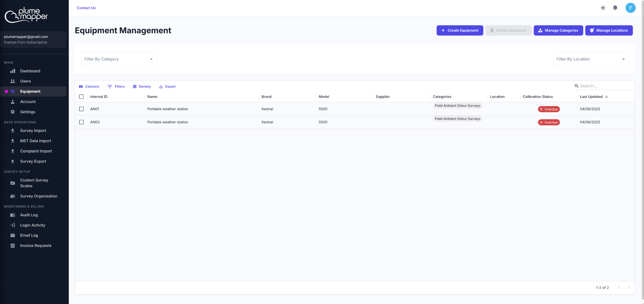Go to the next table page
The height and width of the screenshot is (304, 644).
coord(629,288)
